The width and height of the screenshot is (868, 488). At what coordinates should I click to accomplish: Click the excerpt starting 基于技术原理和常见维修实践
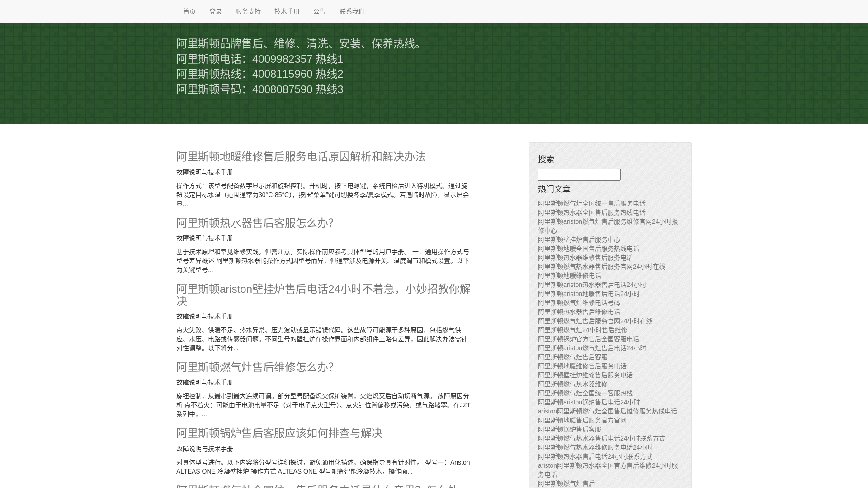pyautogui.click(x=323, y=261)
